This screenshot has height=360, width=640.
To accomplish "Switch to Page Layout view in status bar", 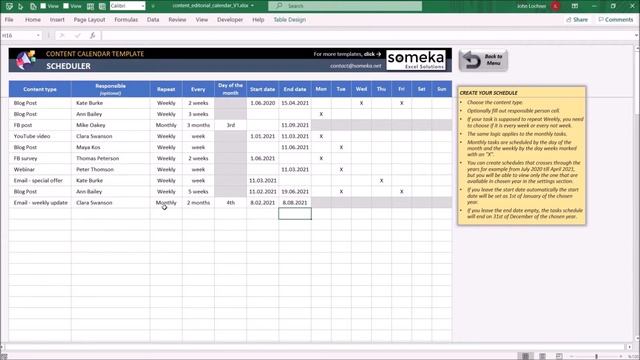I will pos(542,356).
